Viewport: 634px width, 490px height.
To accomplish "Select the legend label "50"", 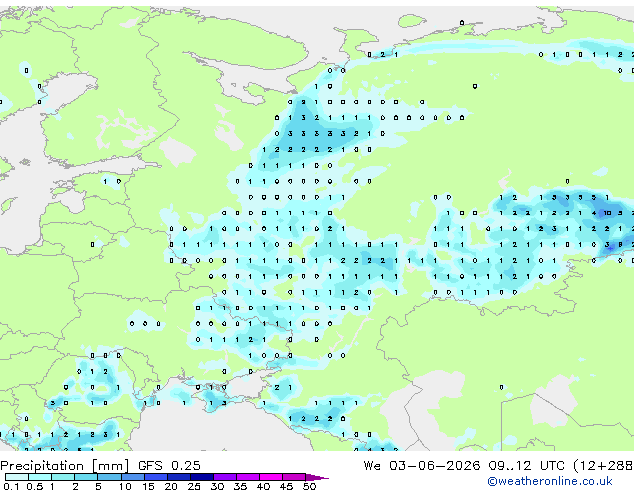I will click(309, 486).
